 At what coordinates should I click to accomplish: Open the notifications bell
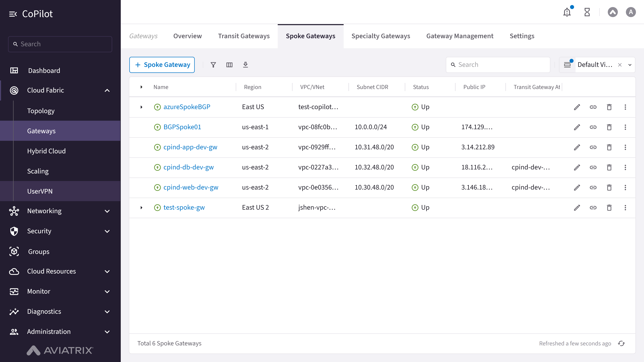tap(567, 12)
